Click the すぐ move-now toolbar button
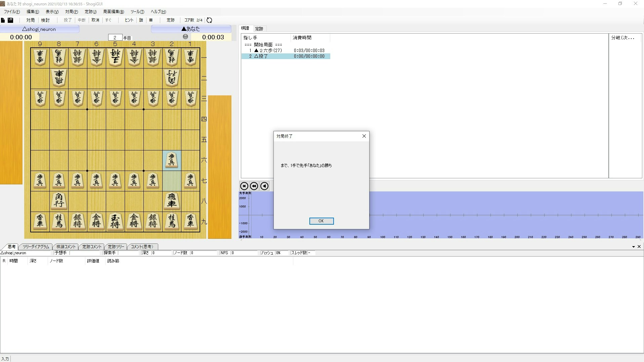This screenshot has width=644, height=362. (x=108, y=20)
